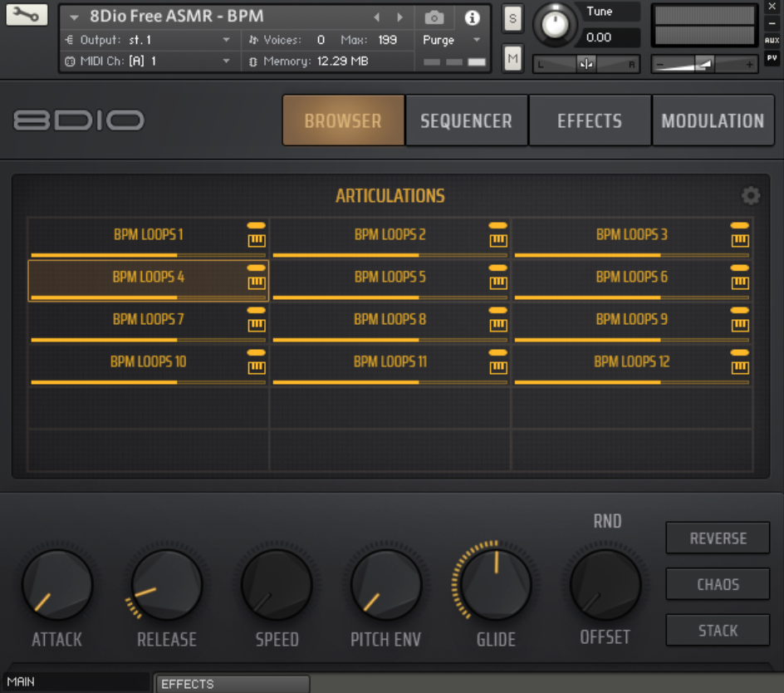Viewport: 784px width, 693px height.
Task: Click the SPEED knob
Action: [x=277, y=584]
